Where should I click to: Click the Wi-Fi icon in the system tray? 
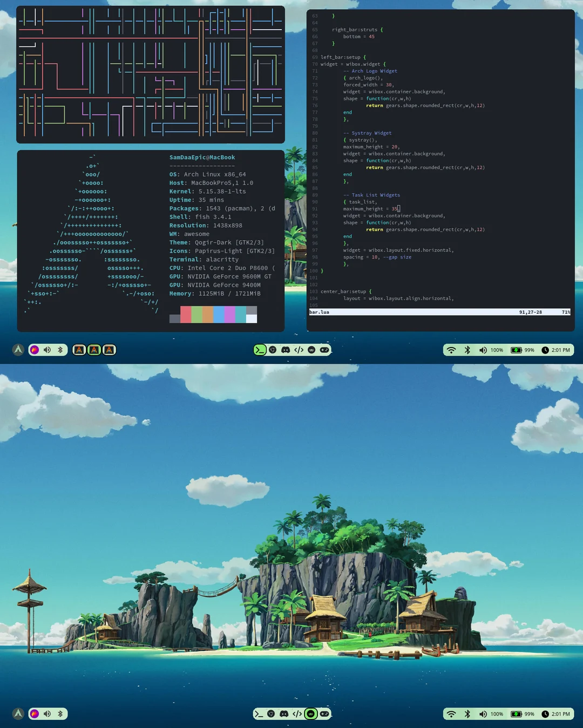coord(451,350)
